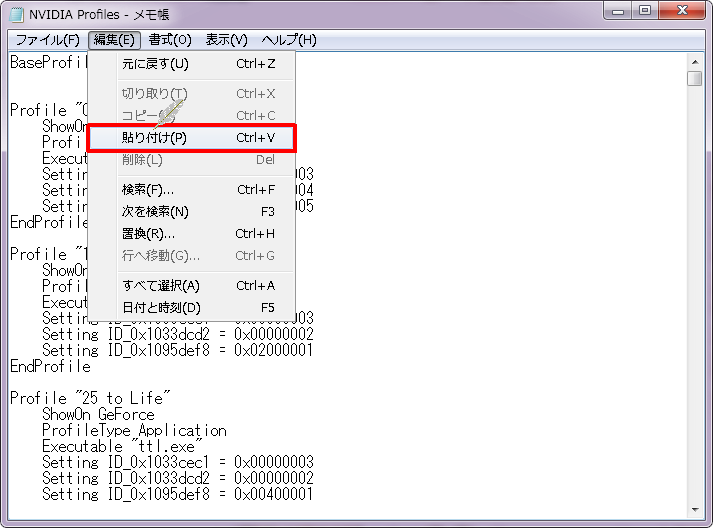The width and height of the screenshot is (713, 528).
Task: Click the greyed 行へ移動(G)... entry
Action: point(192,256)
